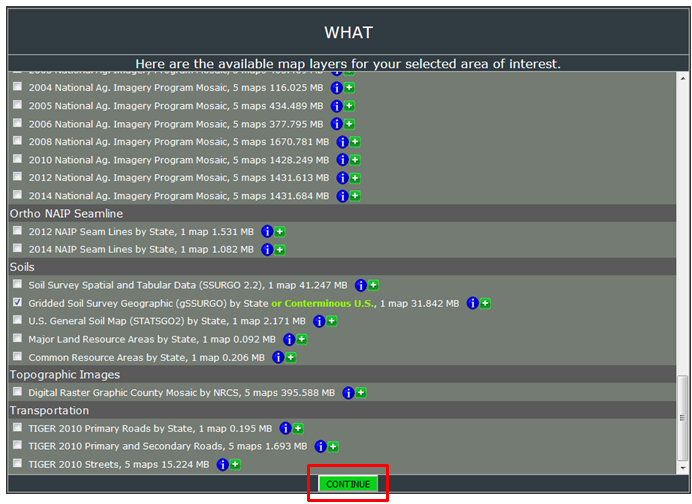Check the 2005 National Ag. Imagery checkbox
Image resolution: width=692 pixels, height=504 pixels.
pyautogui.click(x=17, y=105)
